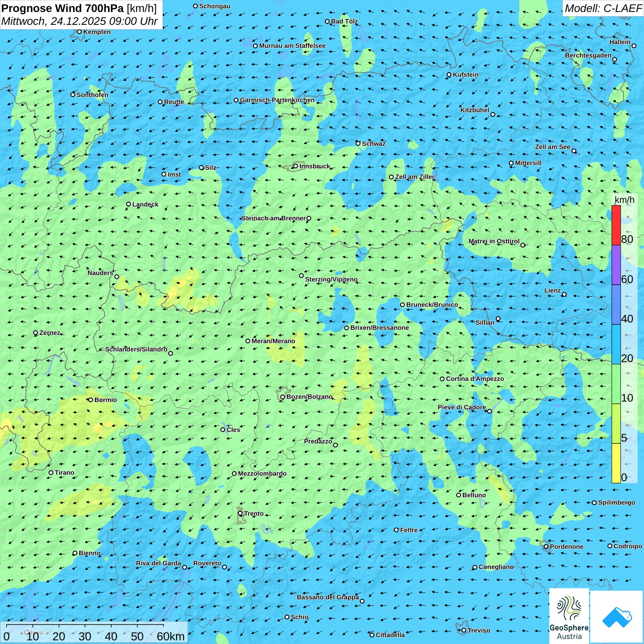
Task: Click the Feltre label
Action: 409,530
